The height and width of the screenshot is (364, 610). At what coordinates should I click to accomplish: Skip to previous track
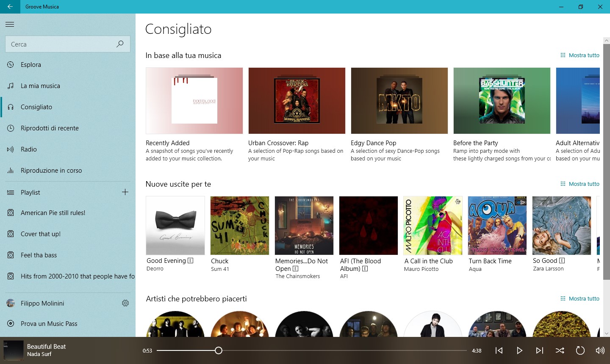coord(499,350)
